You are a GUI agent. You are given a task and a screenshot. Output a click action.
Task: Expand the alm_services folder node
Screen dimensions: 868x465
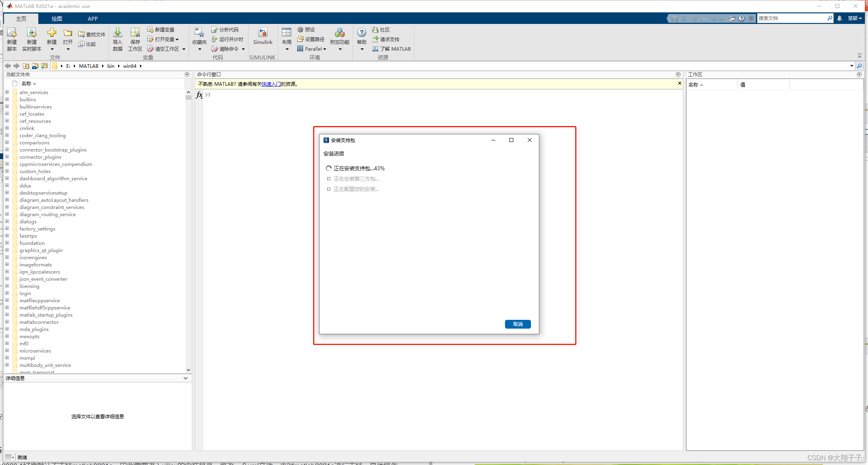pos(7,92)
